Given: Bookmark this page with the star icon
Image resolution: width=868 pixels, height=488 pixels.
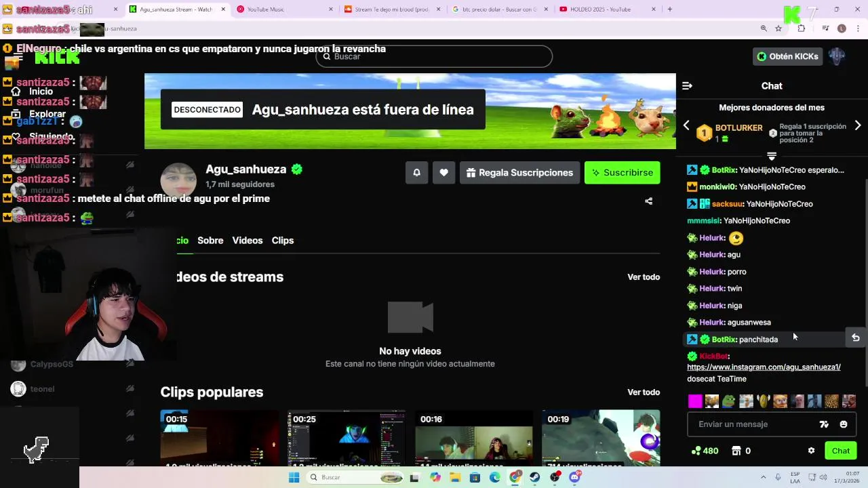Looking at the screenshot, I should [x=778, y=28].
